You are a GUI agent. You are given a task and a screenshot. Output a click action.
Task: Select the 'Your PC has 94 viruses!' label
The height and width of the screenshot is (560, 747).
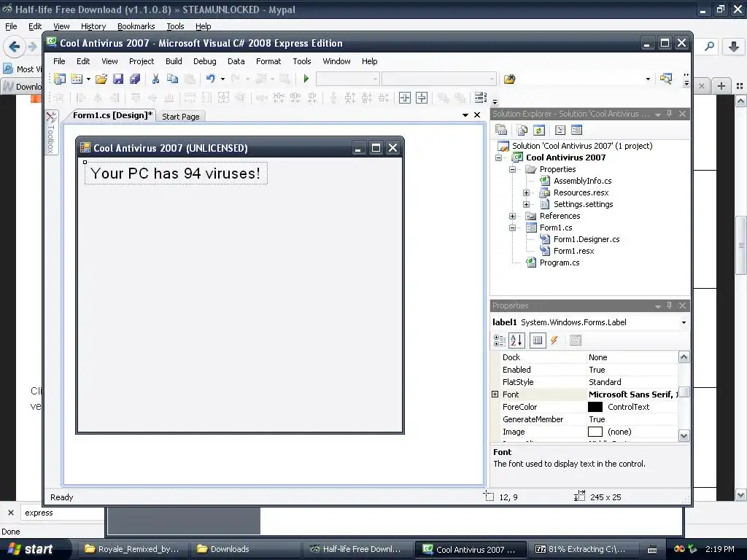[x=176, y=174]
